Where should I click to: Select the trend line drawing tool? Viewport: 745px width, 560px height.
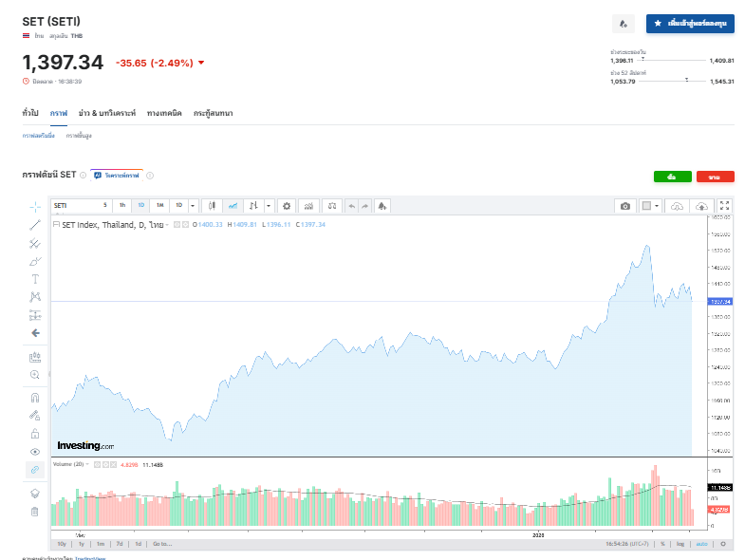pyautogui.click(x=35, y=225)
